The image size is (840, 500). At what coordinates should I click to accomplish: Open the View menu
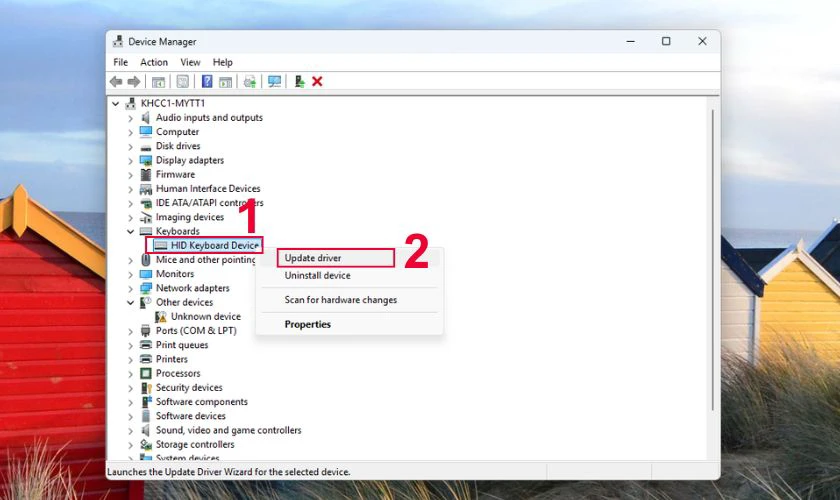pos(190,62)
